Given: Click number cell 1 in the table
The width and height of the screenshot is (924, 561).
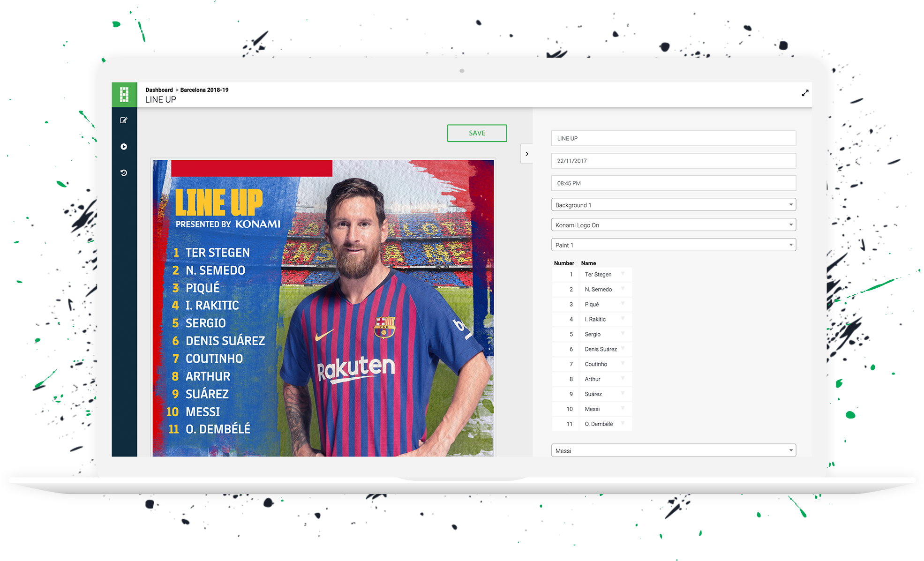Looking at the screenshot, I should tap(565, 275).
